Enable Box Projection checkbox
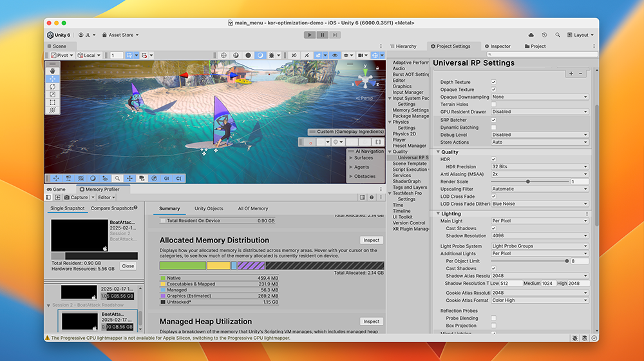 494,326
